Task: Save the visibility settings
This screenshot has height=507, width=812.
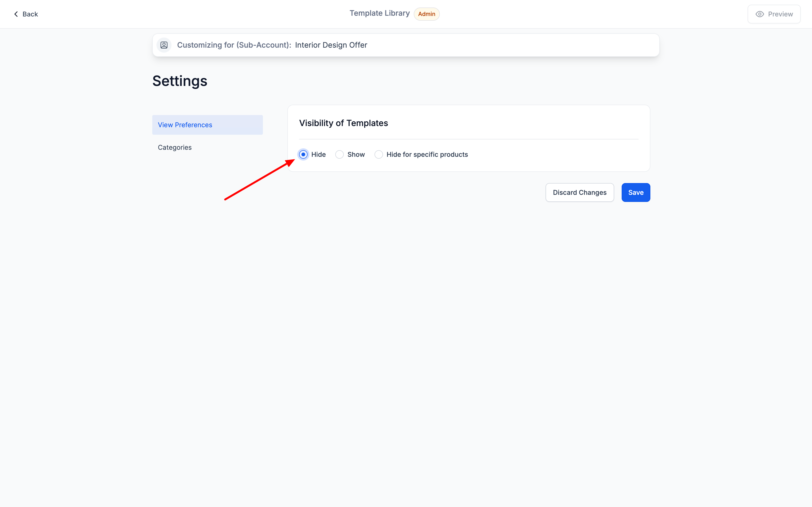Action: (636, 192)
